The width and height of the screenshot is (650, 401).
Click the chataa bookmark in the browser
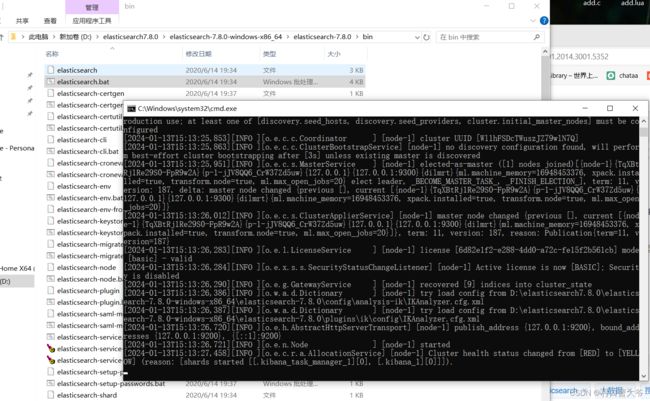[x=622, y=75]
